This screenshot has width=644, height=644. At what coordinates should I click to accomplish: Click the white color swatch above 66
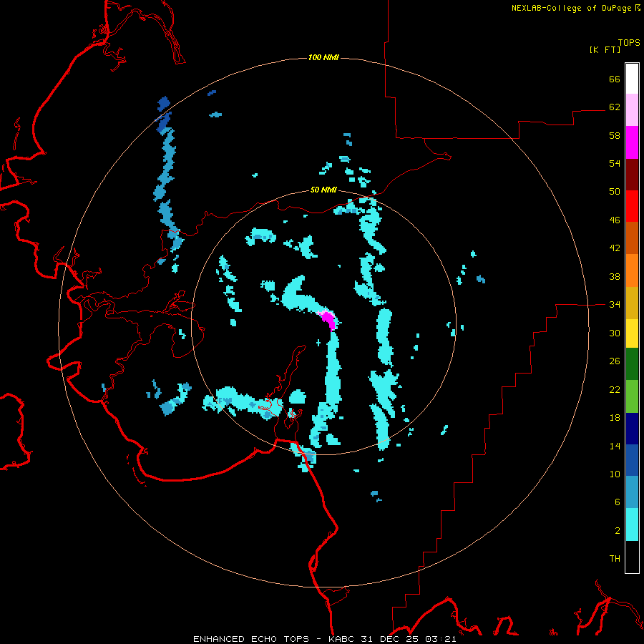coord(632,79)
